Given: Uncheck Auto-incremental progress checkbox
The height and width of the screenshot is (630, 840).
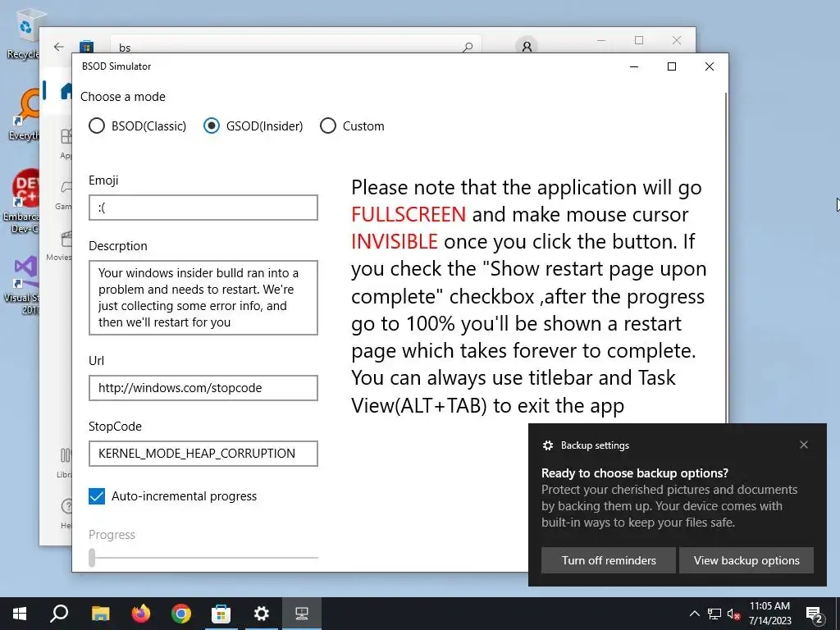Looking at the screenshot, I should click(97, 496).
